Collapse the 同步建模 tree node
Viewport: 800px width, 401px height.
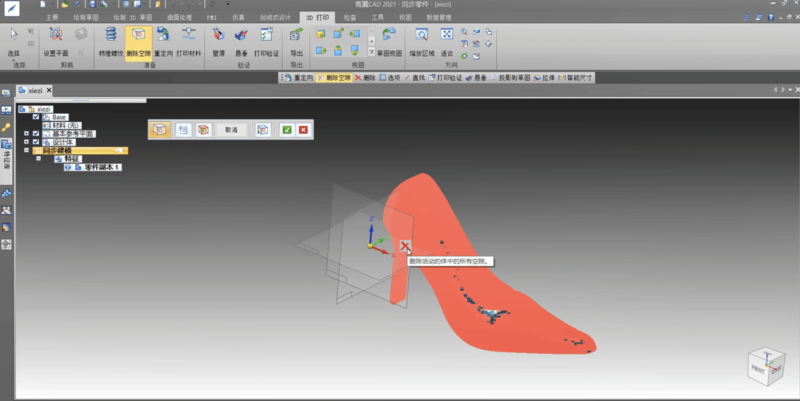click(x=26, y=150)
